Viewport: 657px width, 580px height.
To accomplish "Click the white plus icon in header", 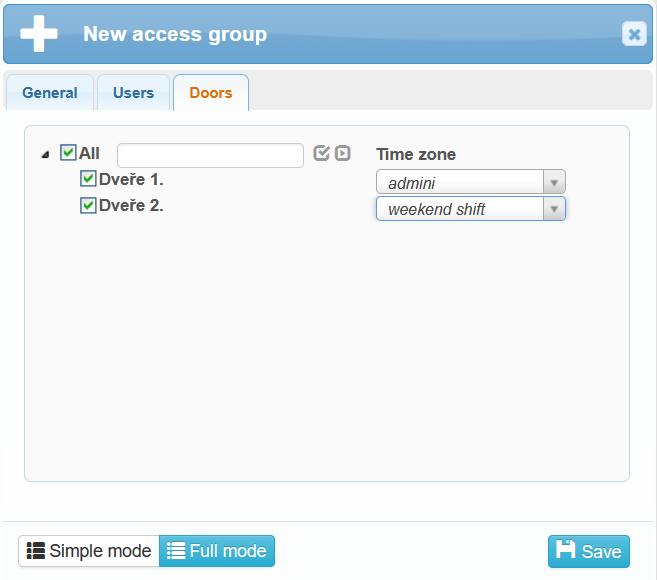I will tap(39, 33).
